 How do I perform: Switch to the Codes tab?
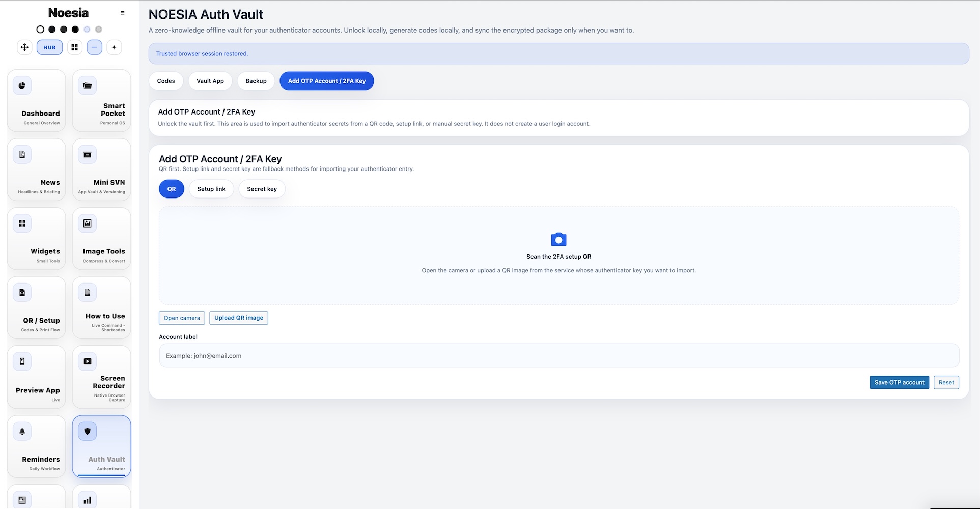point(166,81)
